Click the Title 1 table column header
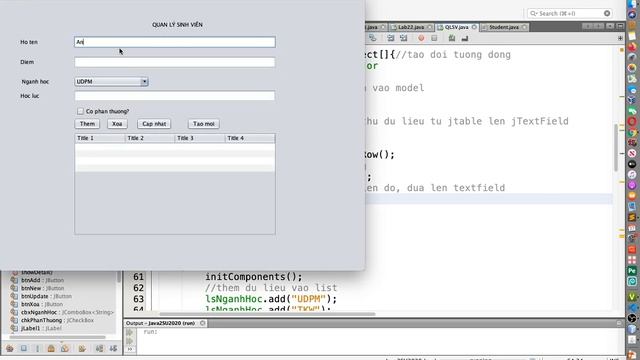 click(x=100, y=138)
